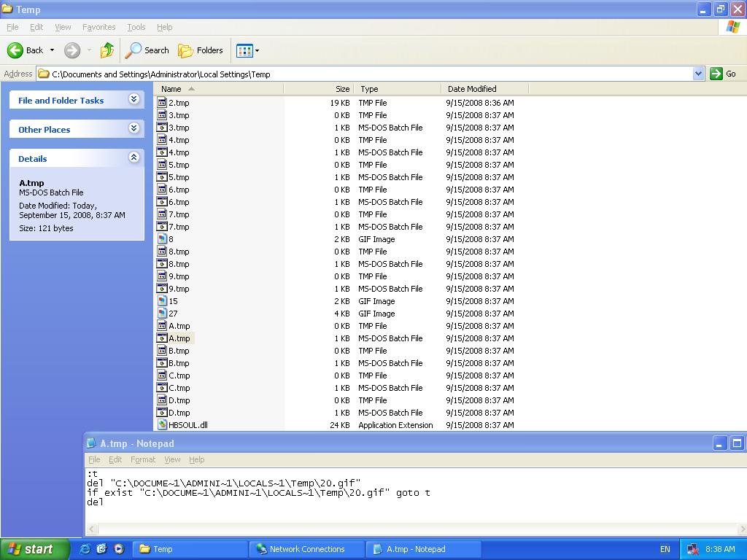Click the green Back arrow button
Viewport: 747px width, 560px height.
[15, 50]
